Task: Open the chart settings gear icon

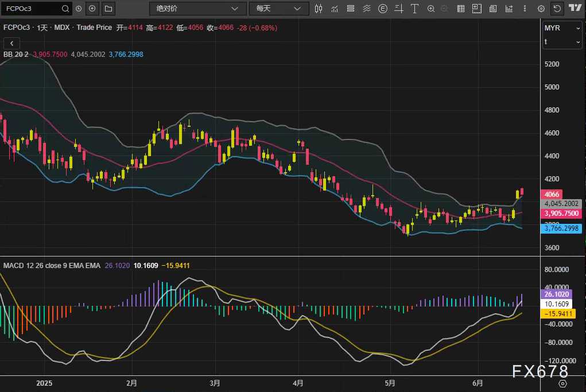Action: pyautogui.click(x=541, y=9)
